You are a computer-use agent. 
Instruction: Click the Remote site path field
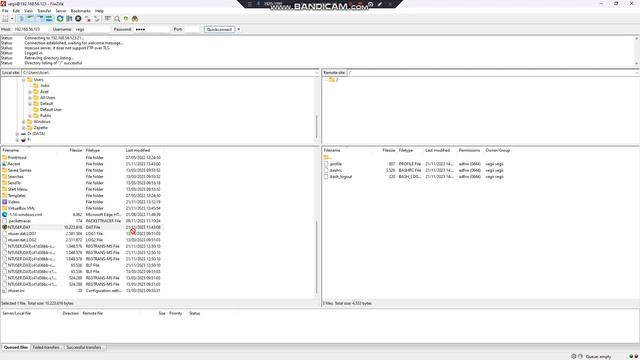coord(493,73)
